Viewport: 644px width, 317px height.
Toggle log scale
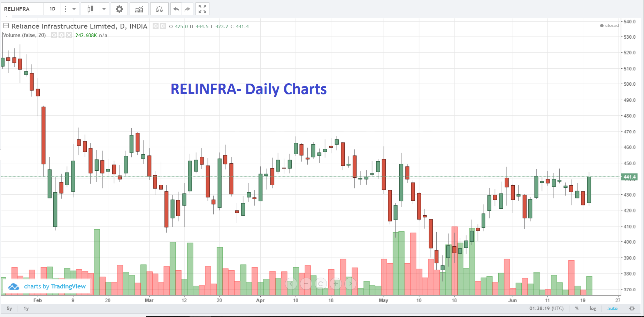[593, 309]
